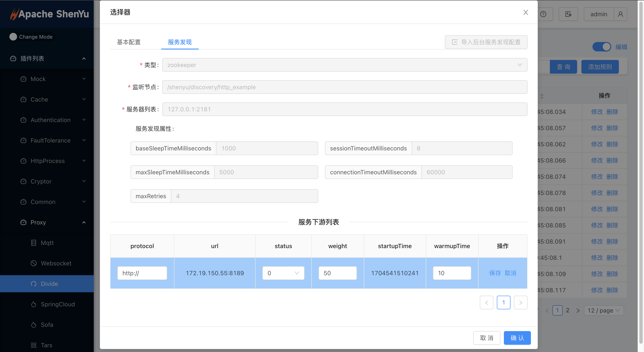Click the weight input field showing 50
The image size is (644, 352).
(337, 273)
